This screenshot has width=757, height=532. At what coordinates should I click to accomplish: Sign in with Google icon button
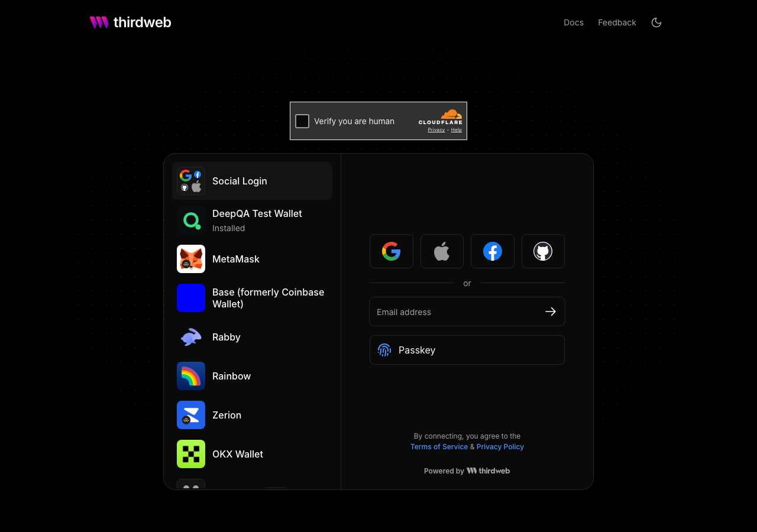tap(392, 251)
